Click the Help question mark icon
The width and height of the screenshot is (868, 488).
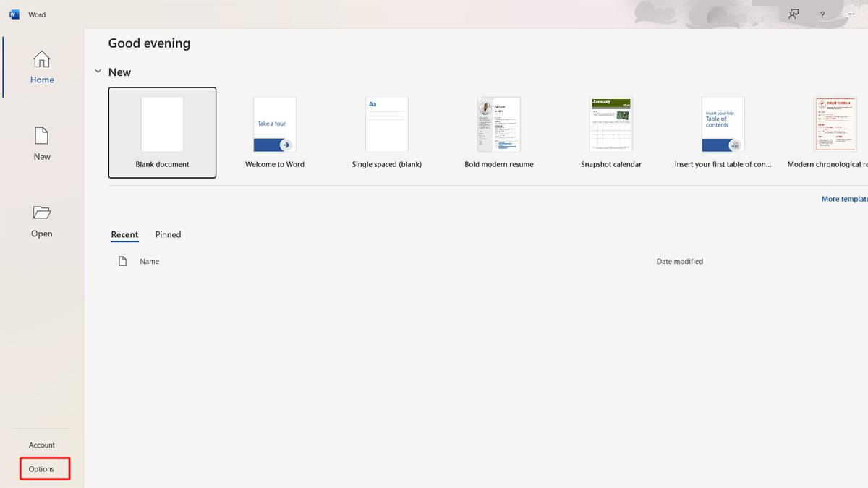(822, 14)
